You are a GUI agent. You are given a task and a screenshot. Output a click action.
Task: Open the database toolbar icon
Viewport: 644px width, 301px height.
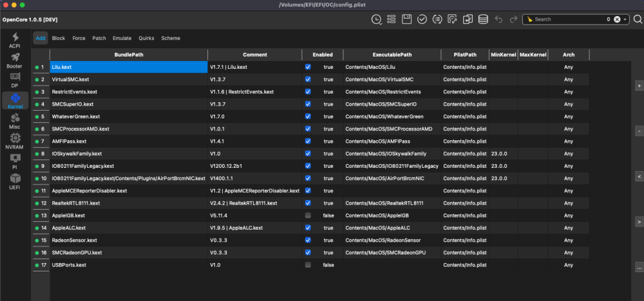tap(484, 19)
